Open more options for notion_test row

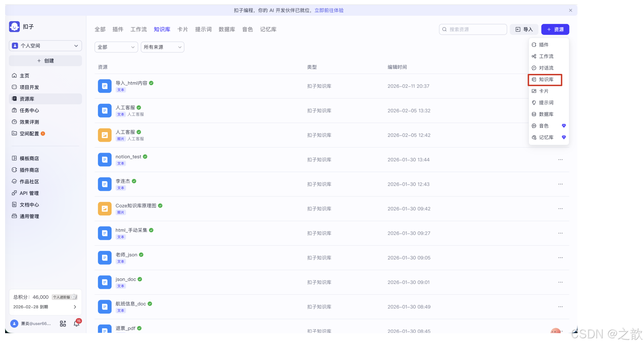560,160
